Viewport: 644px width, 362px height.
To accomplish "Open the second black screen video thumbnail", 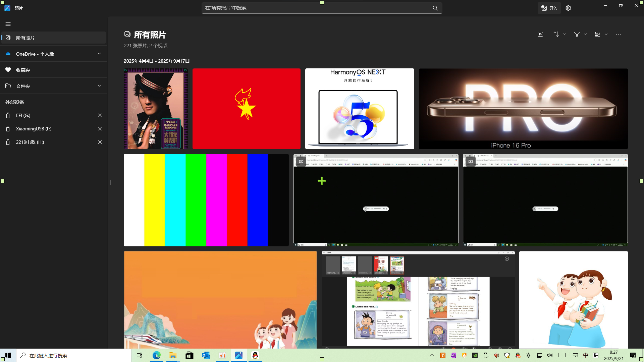I will (x=545, y=200).
